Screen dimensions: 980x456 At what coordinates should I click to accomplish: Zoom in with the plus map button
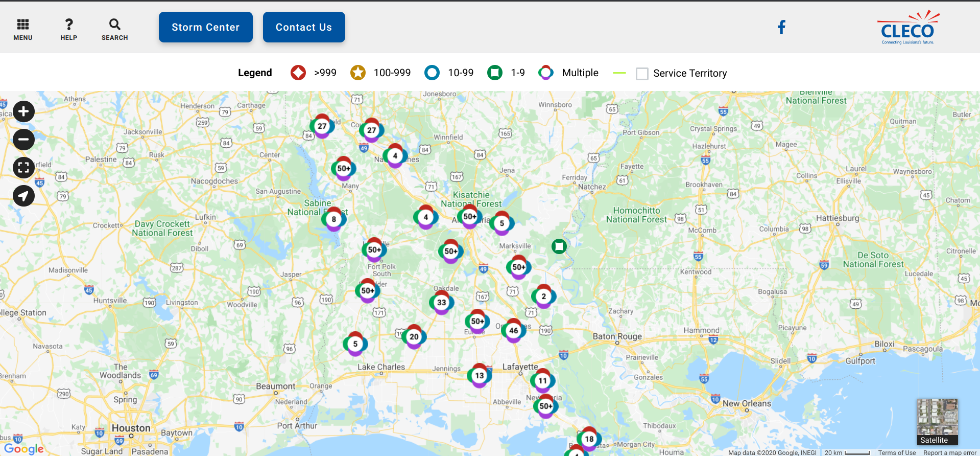click(x=23, y=111)
